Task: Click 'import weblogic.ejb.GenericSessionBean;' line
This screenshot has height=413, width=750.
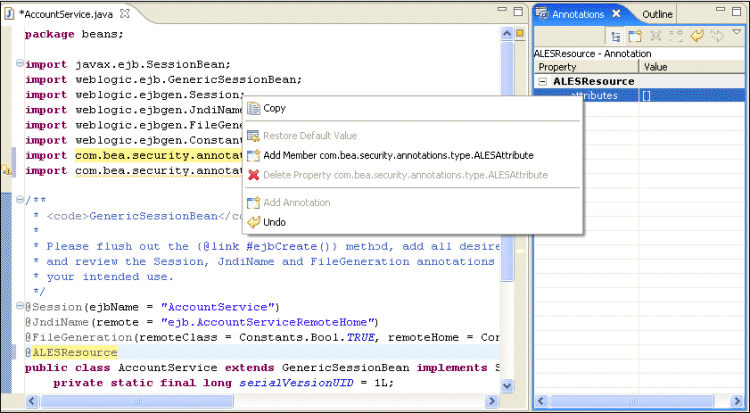Action: tap(164, 80)
